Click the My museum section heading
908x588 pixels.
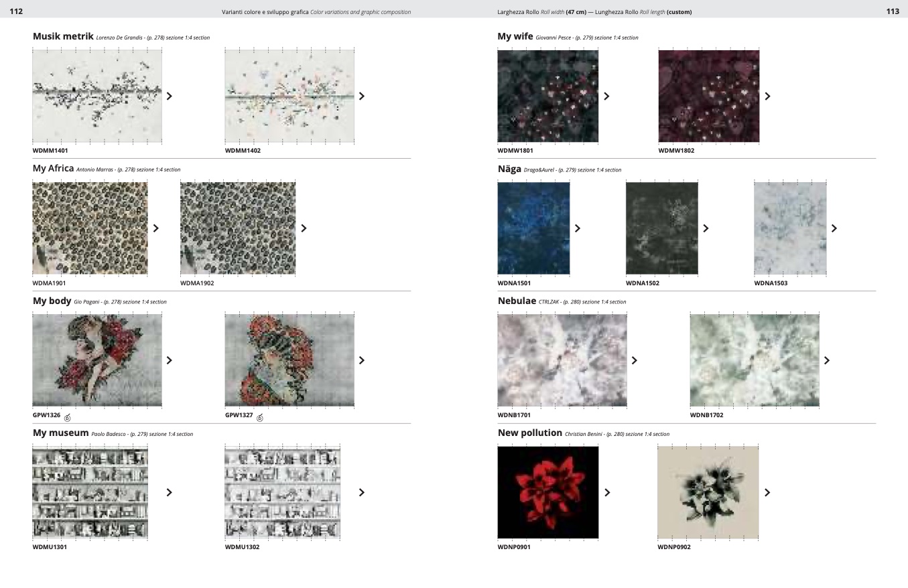(x=60, y=433)
